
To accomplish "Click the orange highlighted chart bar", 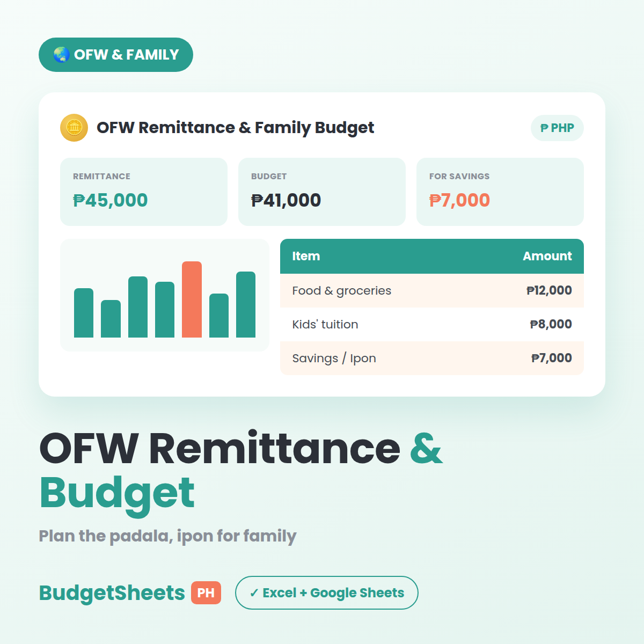I will tap(192, 299).
